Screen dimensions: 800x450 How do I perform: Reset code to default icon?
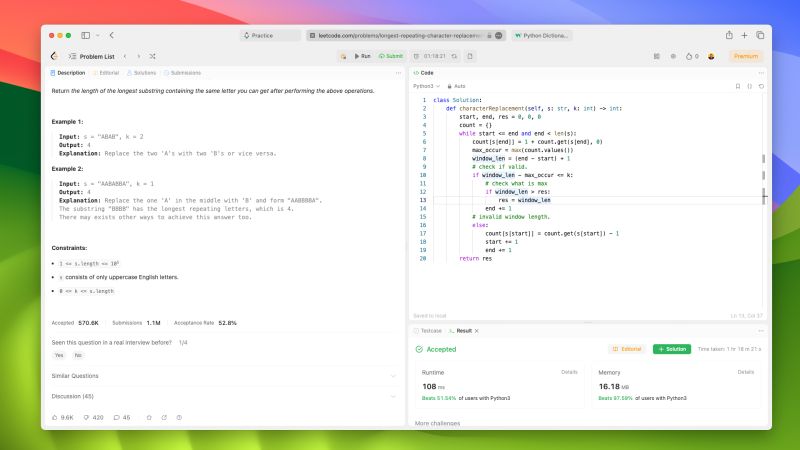tap(761, 86)
